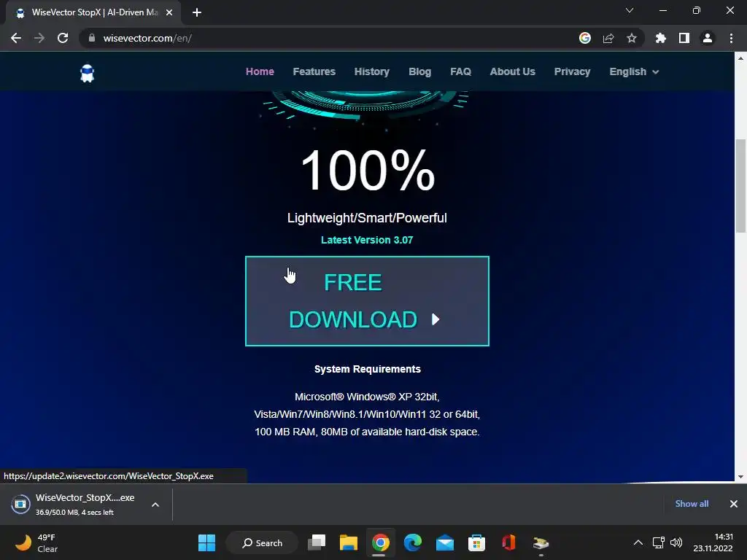Bookmark this tab with star icon
Viewport: 747px width, 560px height.
632,38
